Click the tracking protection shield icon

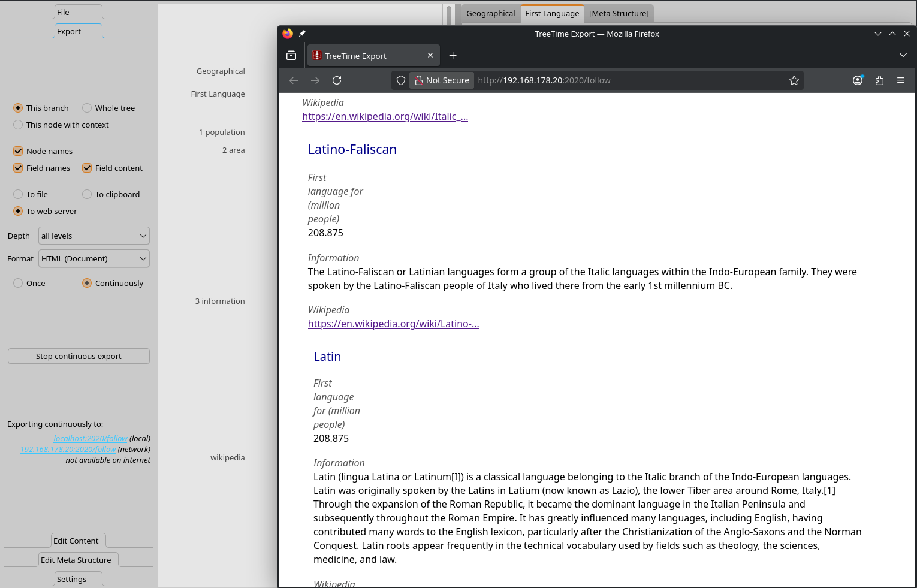click(401, 80)
